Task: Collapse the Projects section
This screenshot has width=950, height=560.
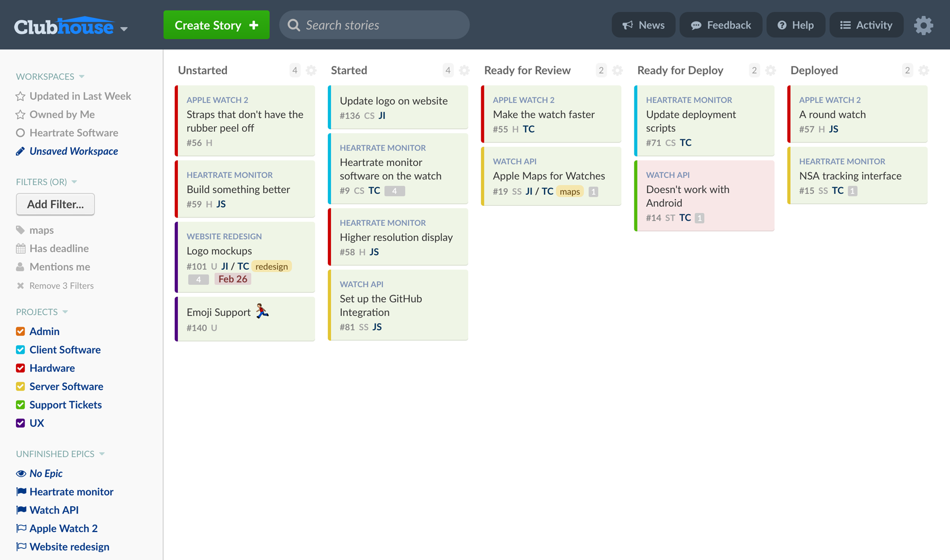Action: (65, 312)
